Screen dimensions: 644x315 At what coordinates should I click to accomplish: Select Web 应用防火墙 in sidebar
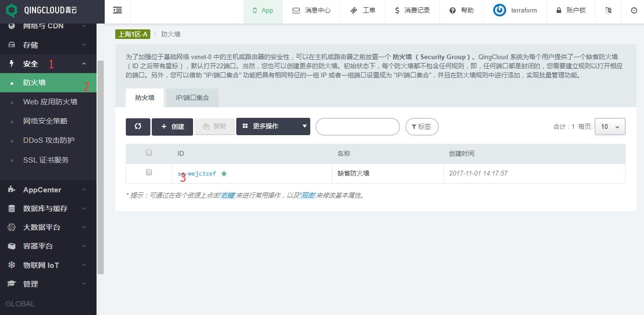50,102
